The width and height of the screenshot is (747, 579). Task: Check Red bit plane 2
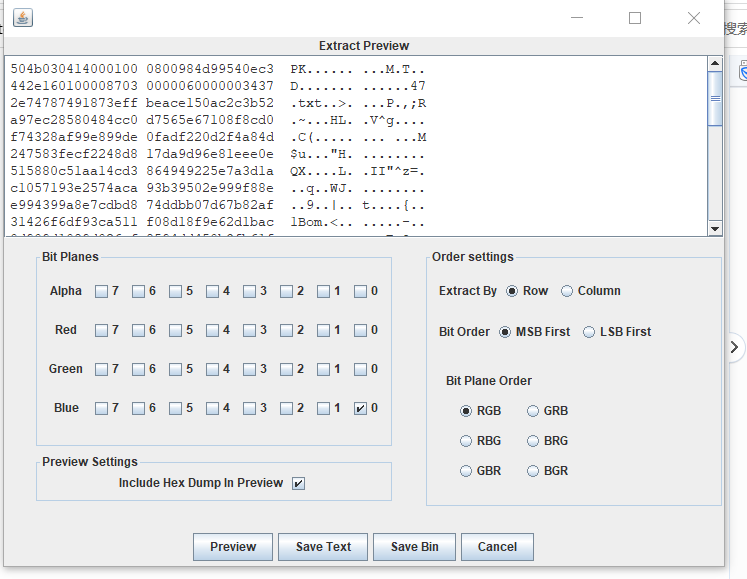click(286, 330)
